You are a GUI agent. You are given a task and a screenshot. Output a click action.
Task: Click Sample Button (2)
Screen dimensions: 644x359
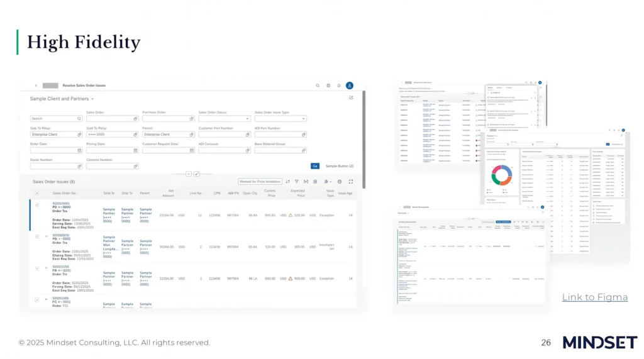pyautogui.click(x=339, y=166)
